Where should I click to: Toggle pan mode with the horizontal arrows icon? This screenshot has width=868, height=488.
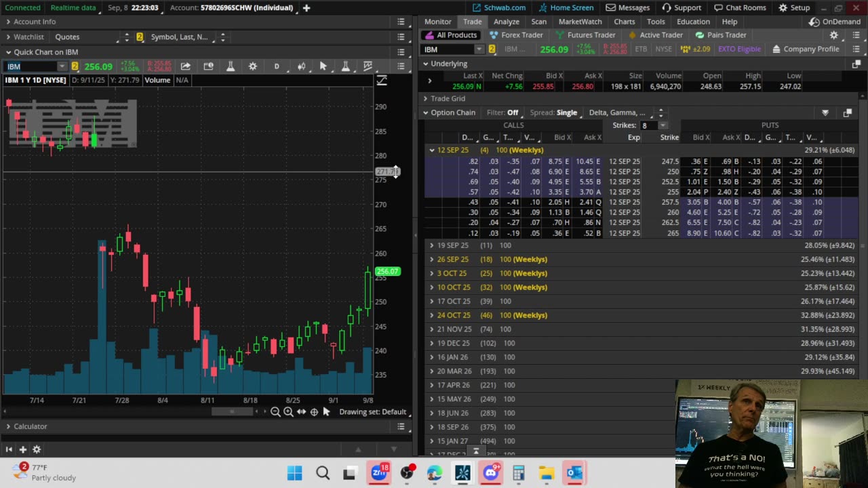[301, 412]
